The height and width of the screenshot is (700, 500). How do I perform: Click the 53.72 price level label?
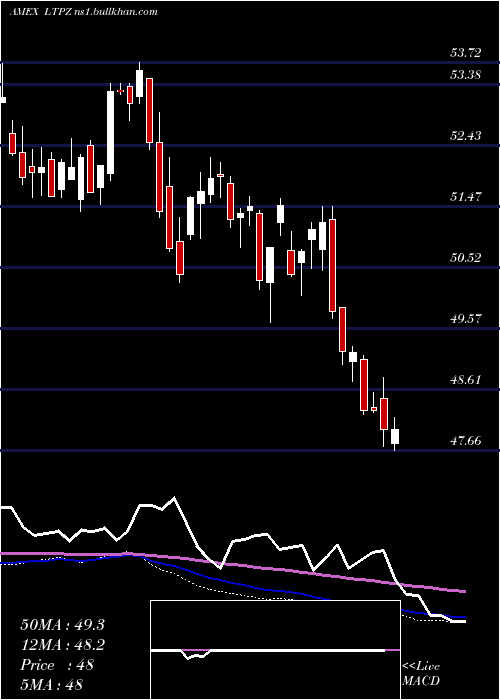tap(466, 53)
